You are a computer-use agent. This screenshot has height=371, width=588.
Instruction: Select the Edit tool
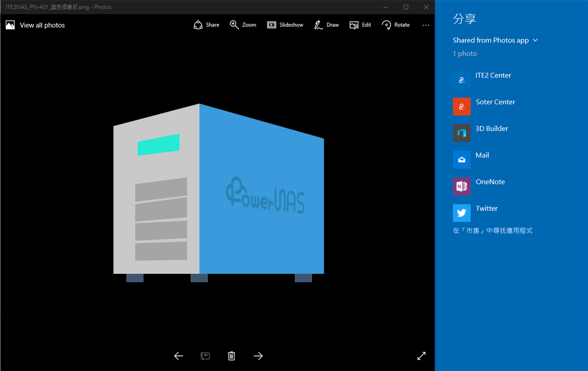360,25
